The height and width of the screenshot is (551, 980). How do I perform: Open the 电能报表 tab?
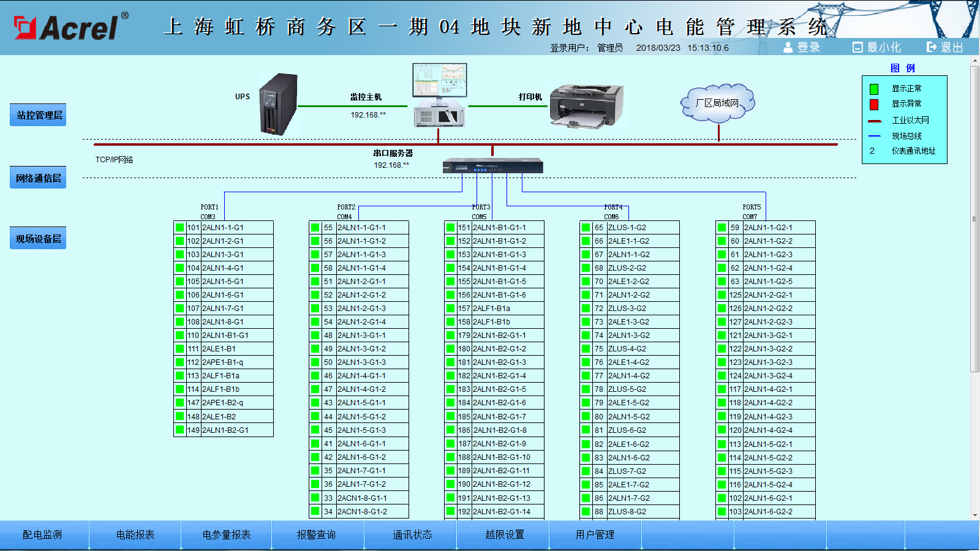tap(135, 534)
